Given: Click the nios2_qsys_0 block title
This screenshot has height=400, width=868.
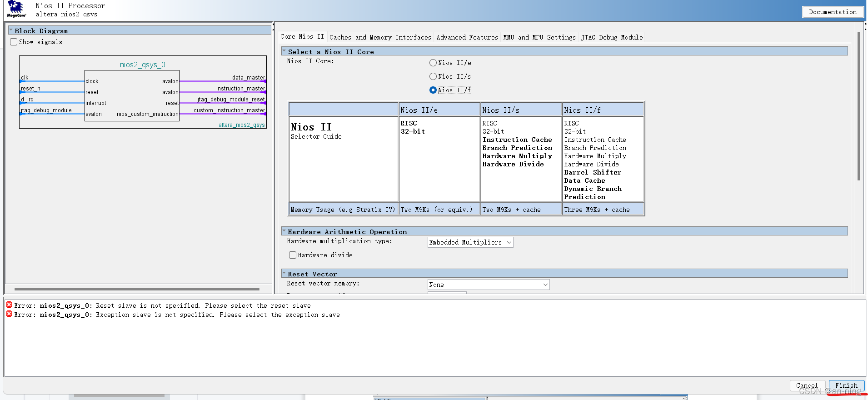Looking at the screenshot, I should coord(143,65).
